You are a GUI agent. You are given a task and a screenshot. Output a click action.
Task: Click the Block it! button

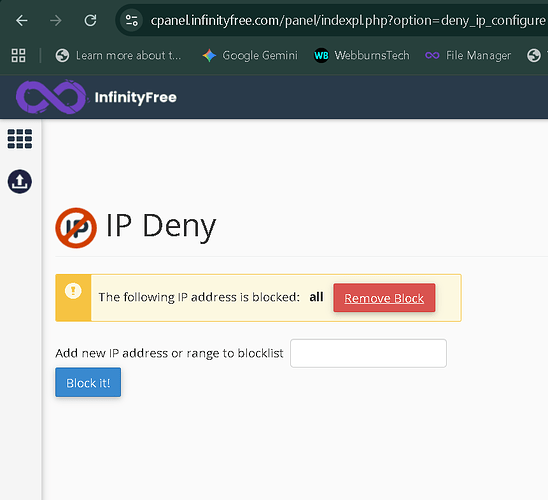pos(88,382)
